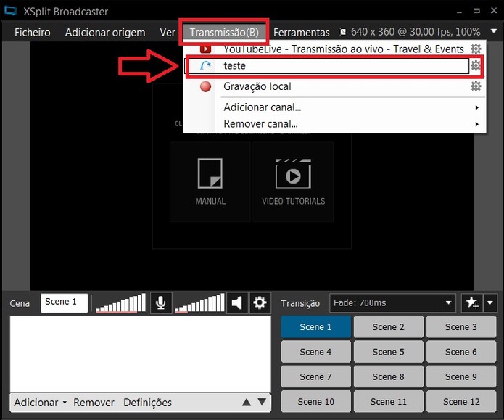
Task: Mute the speaker audio
Action: (237, 302)
